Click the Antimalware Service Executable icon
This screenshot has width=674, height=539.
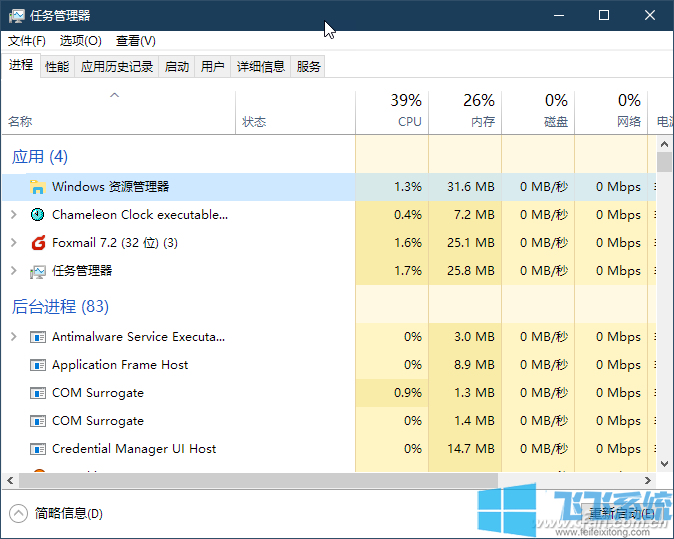38,337
